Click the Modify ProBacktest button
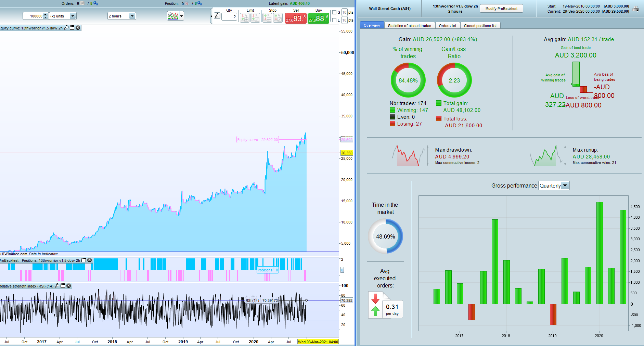The height and width of the screenshot is (346, 644). [x=501, y=9]
